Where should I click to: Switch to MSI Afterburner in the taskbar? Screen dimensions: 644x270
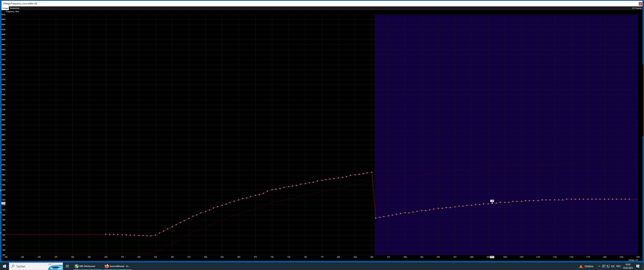[x=85, y=266]
